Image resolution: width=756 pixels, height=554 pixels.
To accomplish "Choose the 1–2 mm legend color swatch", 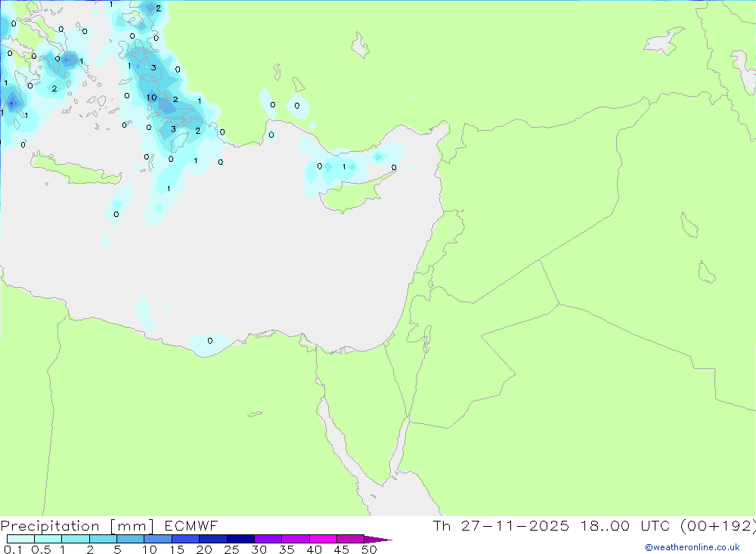I will pos(75,539).
